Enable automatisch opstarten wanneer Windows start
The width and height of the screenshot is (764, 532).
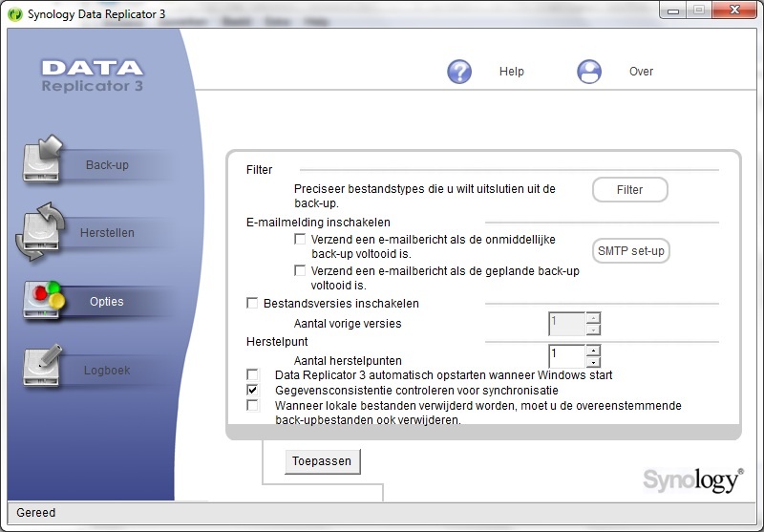point(252,374)
